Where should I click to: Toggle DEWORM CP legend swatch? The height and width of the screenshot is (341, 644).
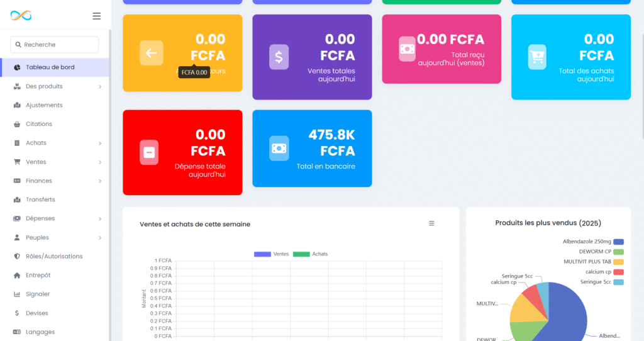tap(619, 252)
